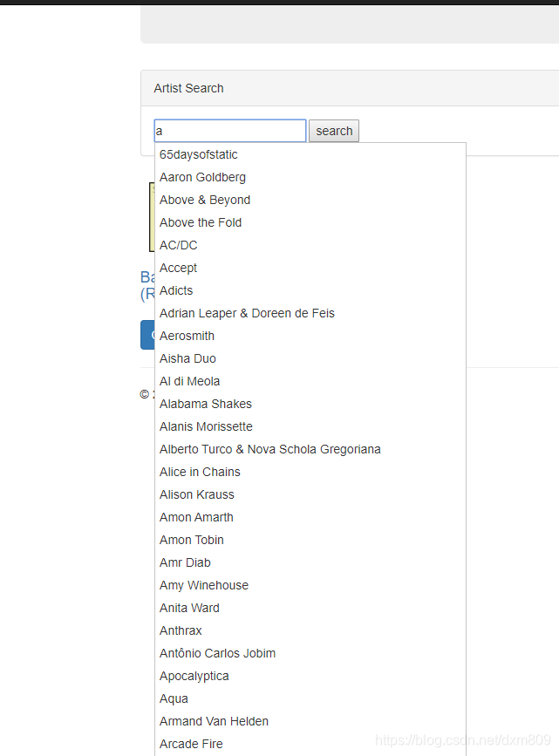Image resolution: width=559 pixels, height=756 pixels.
Task: Choose Alison Krauss suggestion
Action: pos(310,494)
